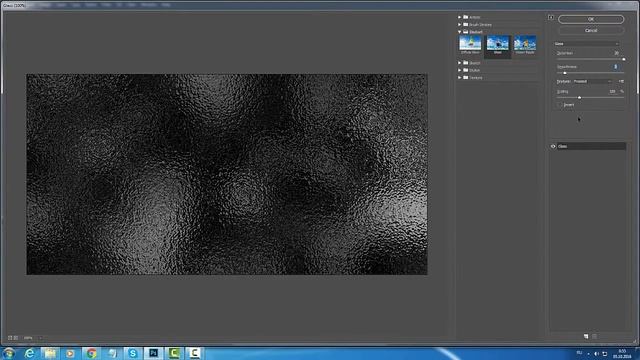
Task: Toggle visibility of the Glass effect layer
Action: coord(553,146)
